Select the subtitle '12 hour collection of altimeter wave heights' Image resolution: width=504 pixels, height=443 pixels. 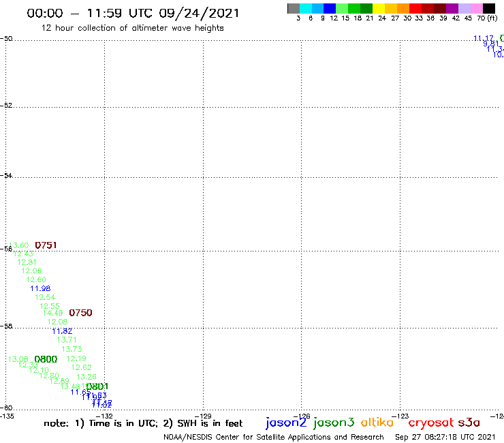132,28
